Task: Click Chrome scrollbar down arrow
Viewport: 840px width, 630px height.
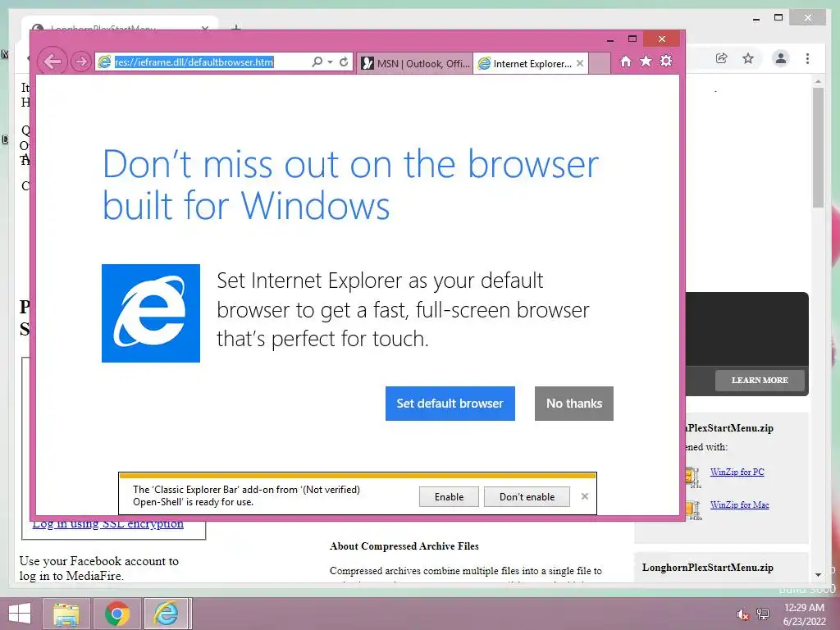Action: point(818,575)
